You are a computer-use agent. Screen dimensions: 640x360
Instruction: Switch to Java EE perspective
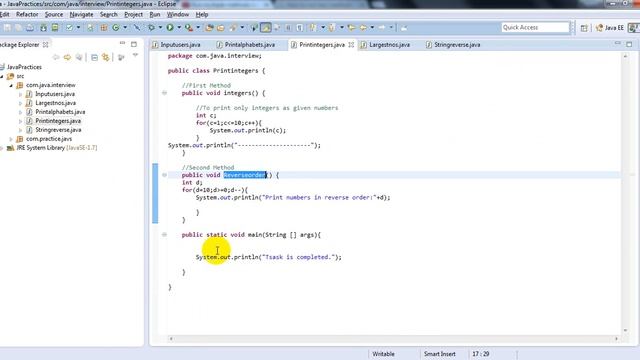(610, 28)
